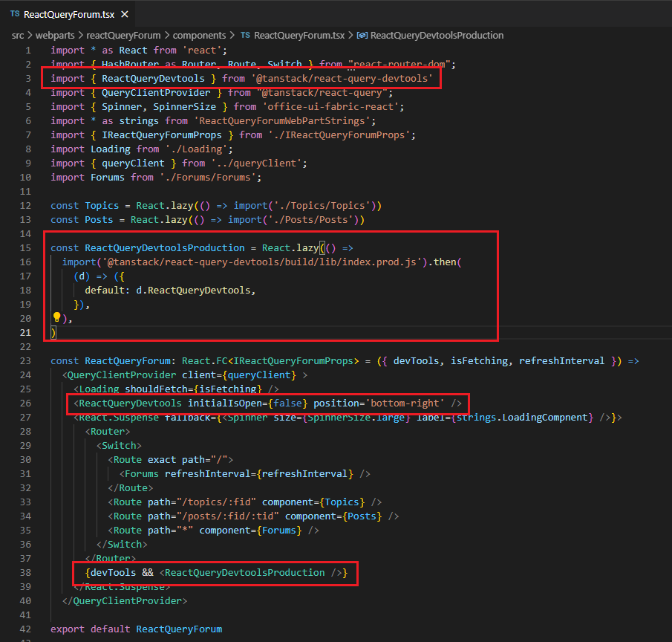Viewport: 672px width, 642px height.
Task: Click the TS icon in the breadcrumb bar
Action: tap(244, 35)
